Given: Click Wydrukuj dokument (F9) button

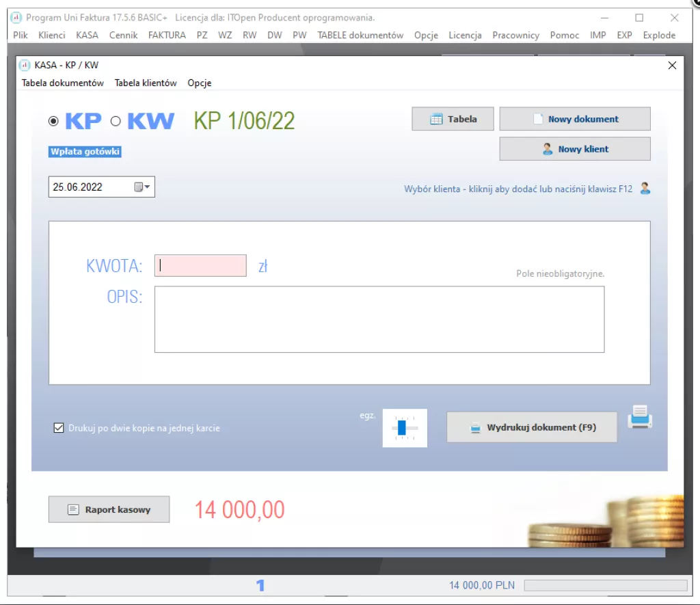Looking at the screenshot, I should pyautogui.click(x=532, y=427).
